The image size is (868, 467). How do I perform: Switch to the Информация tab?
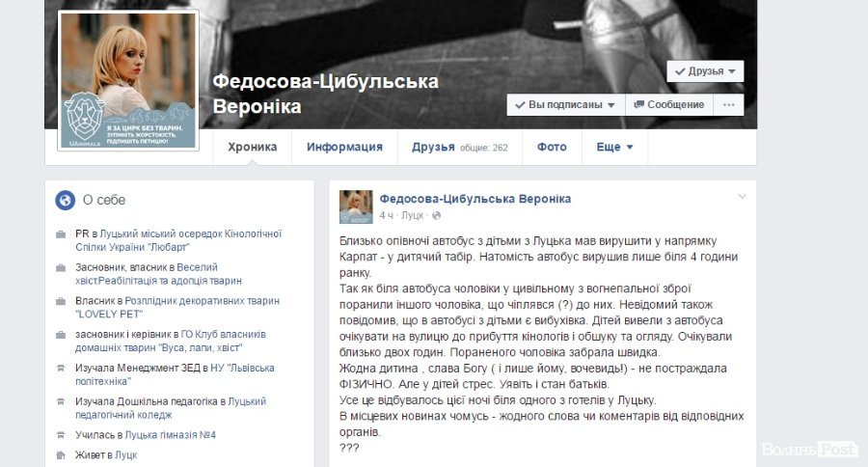pyautogui.click(x=344, y=147)
